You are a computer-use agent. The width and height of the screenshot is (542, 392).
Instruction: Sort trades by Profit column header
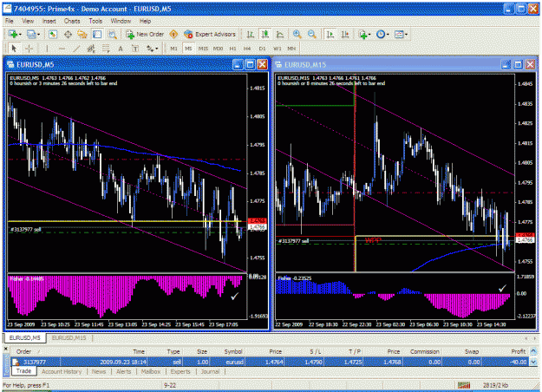click(518, 351)
